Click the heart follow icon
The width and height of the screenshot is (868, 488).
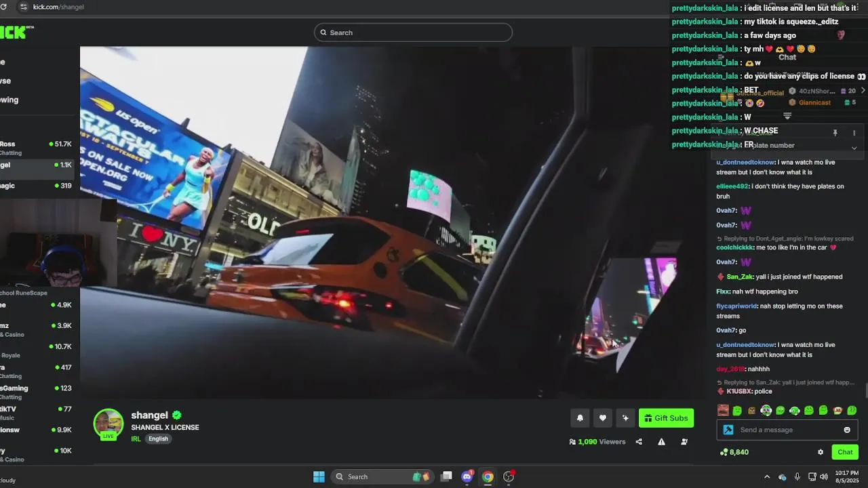click(603, 418)
